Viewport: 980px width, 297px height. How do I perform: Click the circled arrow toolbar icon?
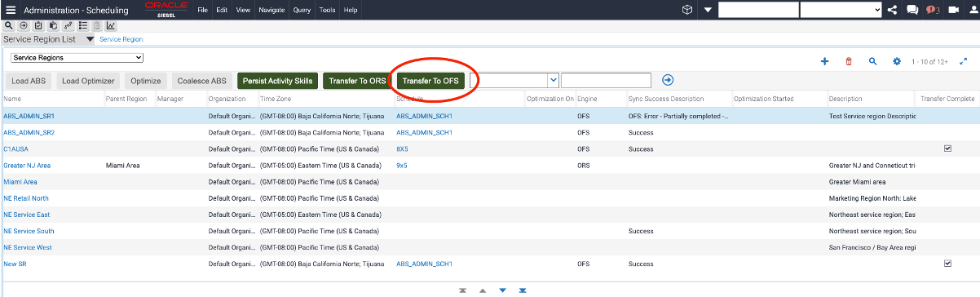click(24, 26)
